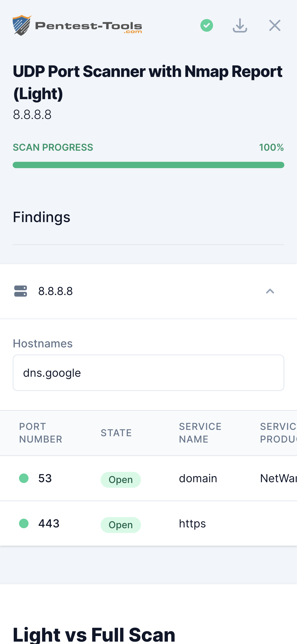This screenshot has height=644, width=297.
Task: Click the green status dot for port 53
Action: [23, 478]
